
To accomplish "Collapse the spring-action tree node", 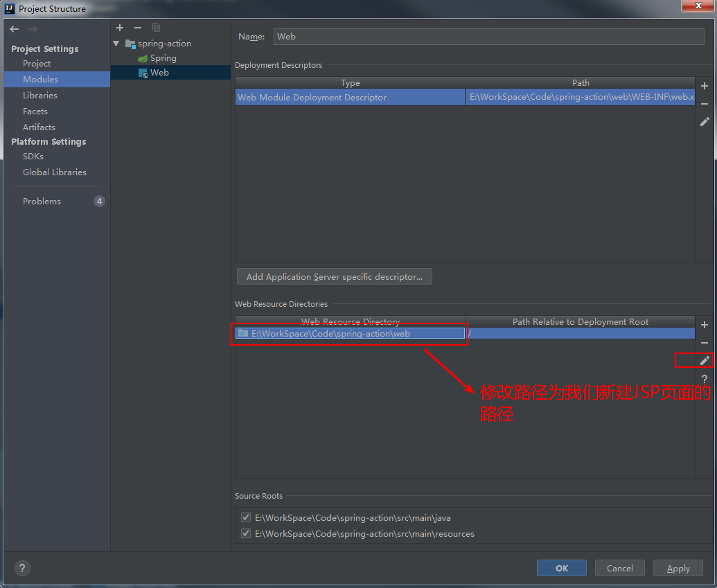I will (x=116, y=44).
